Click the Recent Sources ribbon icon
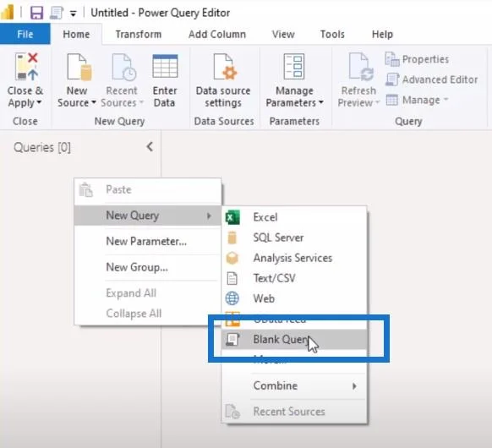 coord(124,67)
